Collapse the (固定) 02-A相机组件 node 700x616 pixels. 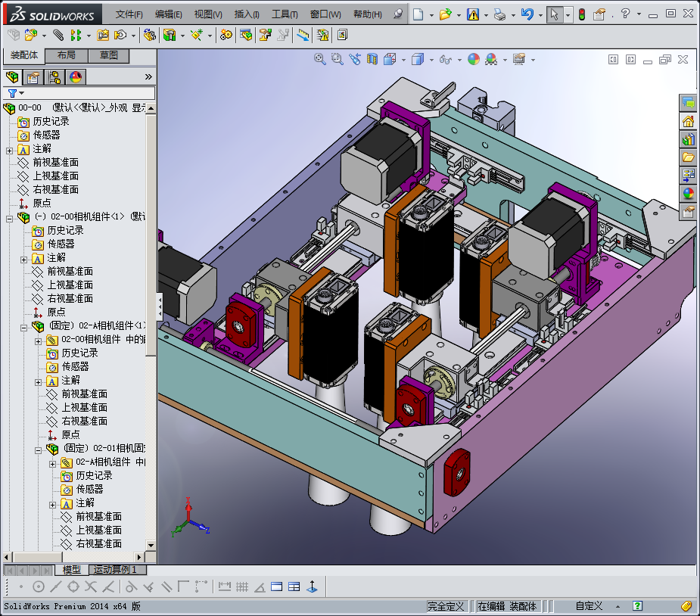pyautogui.click(x=23, y=328)
